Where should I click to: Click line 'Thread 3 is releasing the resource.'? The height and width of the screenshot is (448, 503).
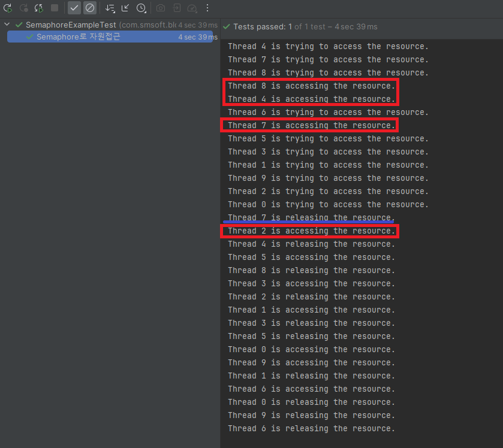click(x=311, y=323)
